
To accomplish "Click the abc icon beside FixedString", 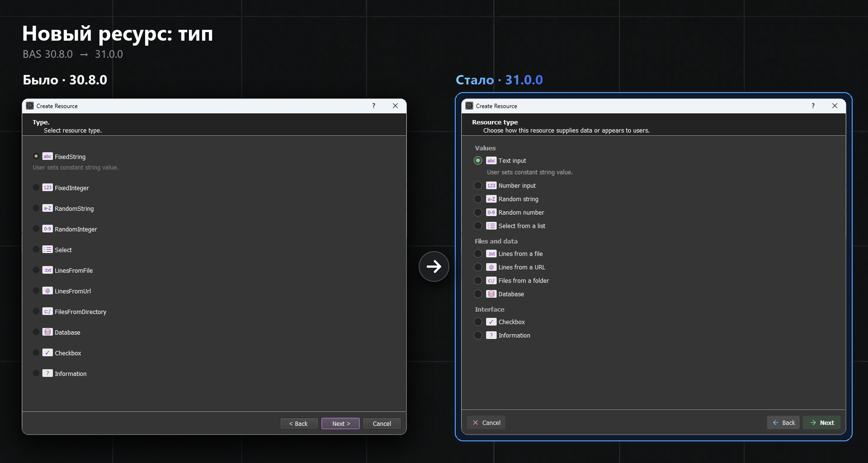I will [x=47, y=156].
